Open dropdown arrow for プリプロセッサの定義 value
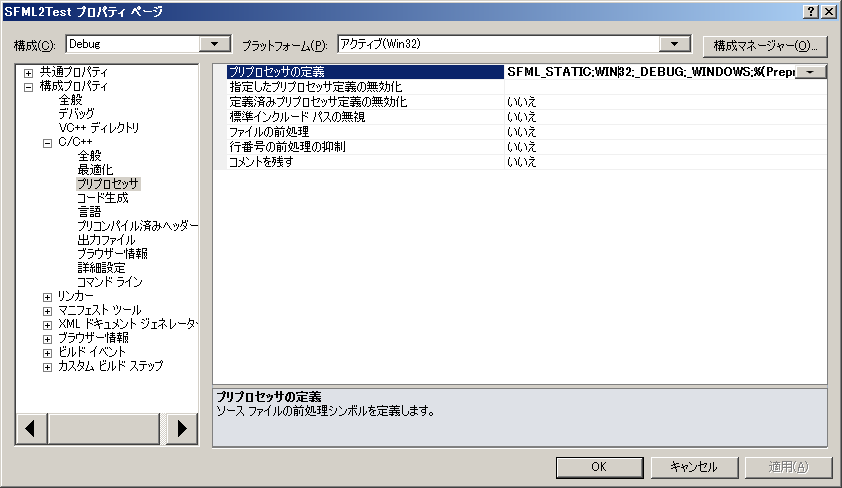 814,72
